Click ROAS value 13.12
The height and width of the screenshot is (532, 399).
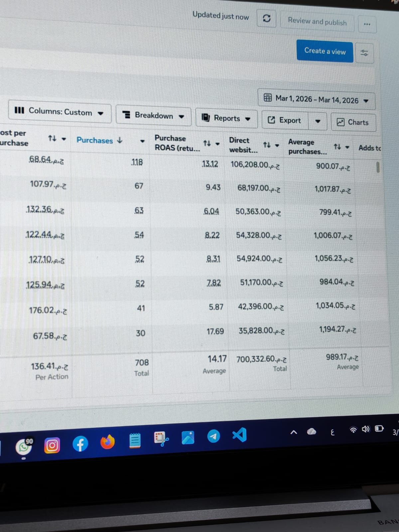point(210,164)
